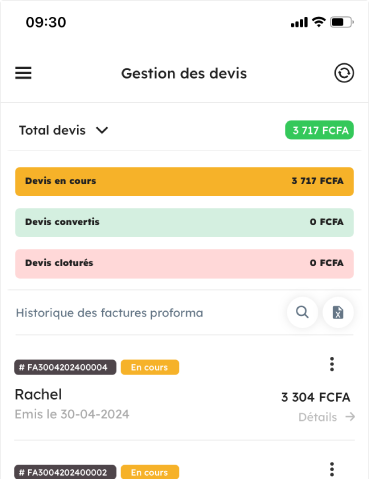Tap the Total devis label

pos(52,130)
